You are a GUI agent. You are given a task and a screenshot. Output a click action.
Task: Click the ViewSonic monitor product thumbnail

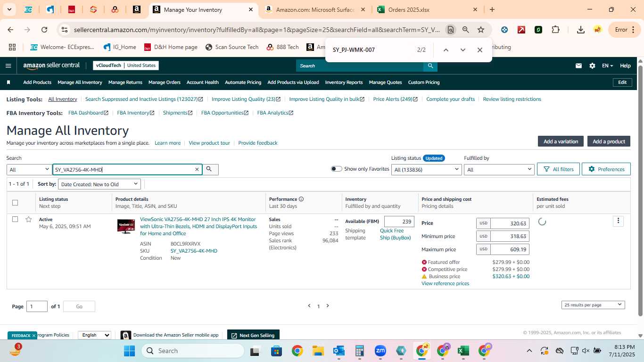pyautogui.click(x=126, y=226)
